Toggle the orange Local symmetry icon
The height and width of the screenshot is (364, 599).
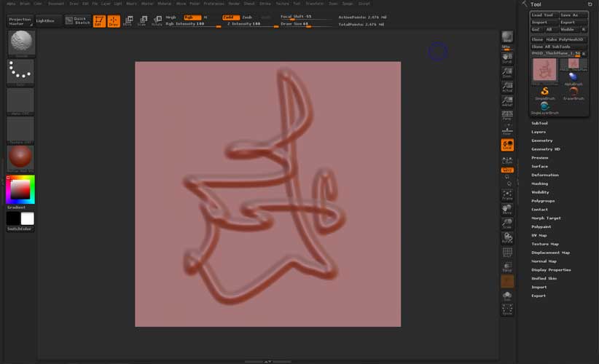pyautogui.click(x=507, y=145)
